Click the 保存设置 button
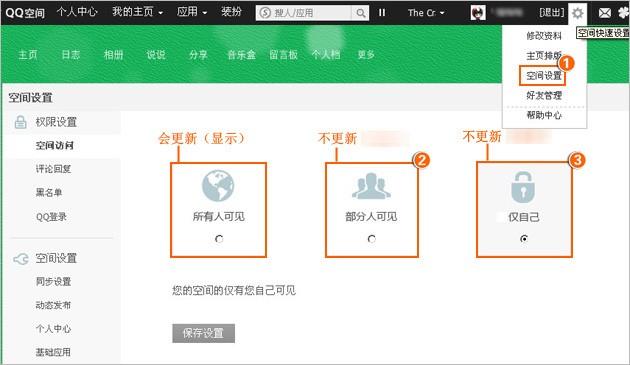The height and width of the screenshot is (365, 630). pyautogui.click(x=203, y=333)
